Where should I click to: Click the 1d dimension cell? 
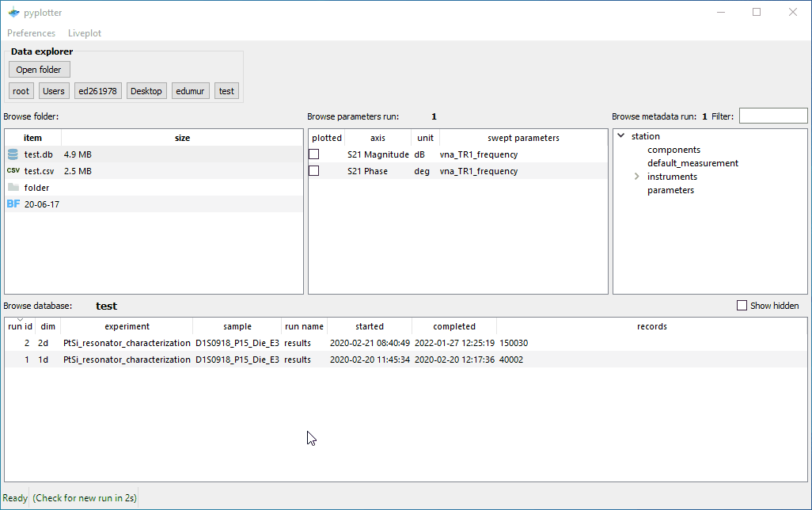tap(43, 360)
